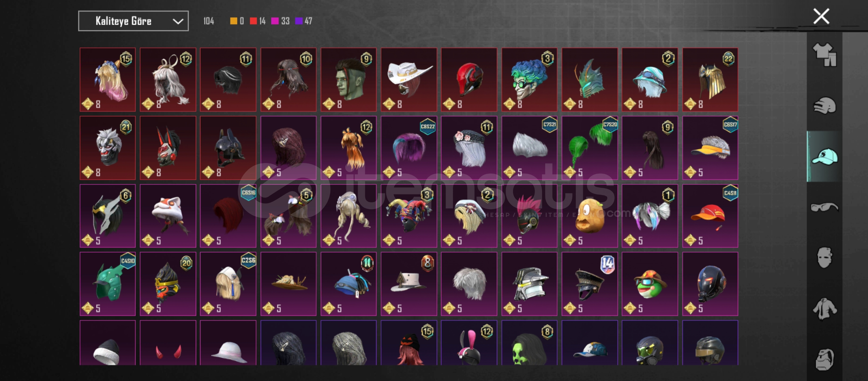Select the green frog with goggles item

coord(650,284)
